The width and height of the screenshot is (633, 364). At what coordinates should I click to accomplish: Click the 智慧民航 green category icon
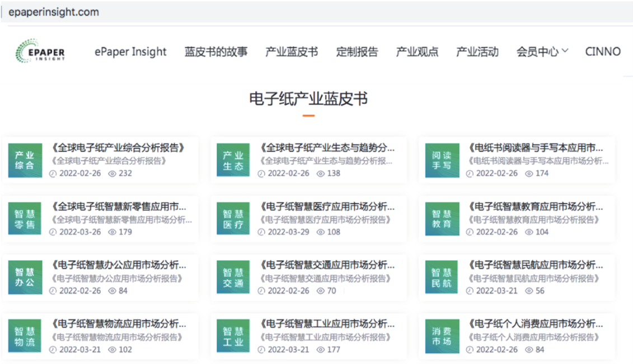[x=442, y=278]
